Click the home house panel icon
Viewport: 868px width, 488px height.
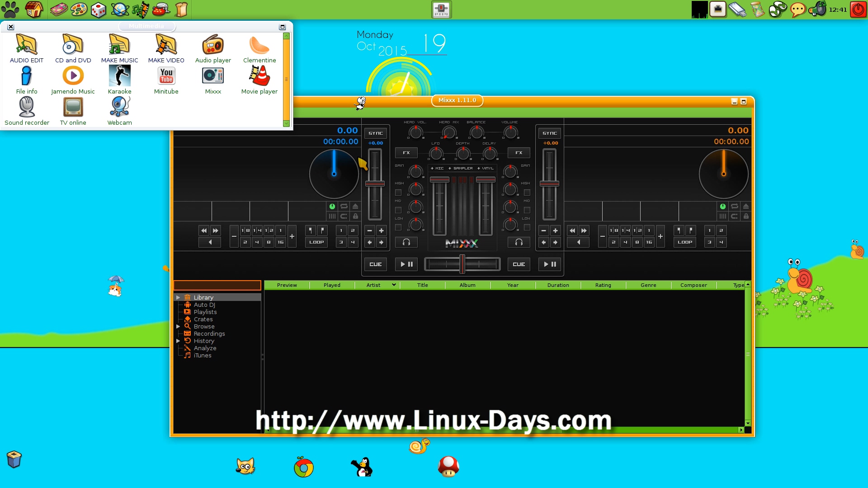(x=34, y=9)
